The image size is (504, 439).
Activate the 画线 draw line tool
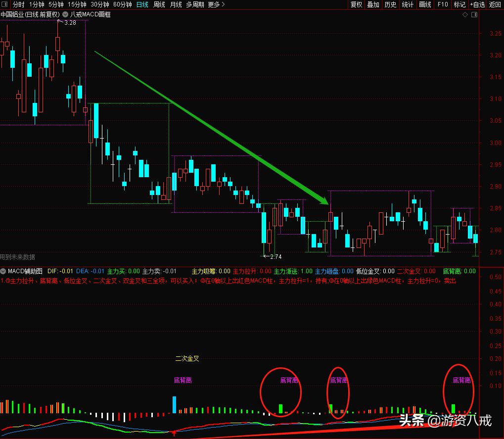[x=425, y=4]
